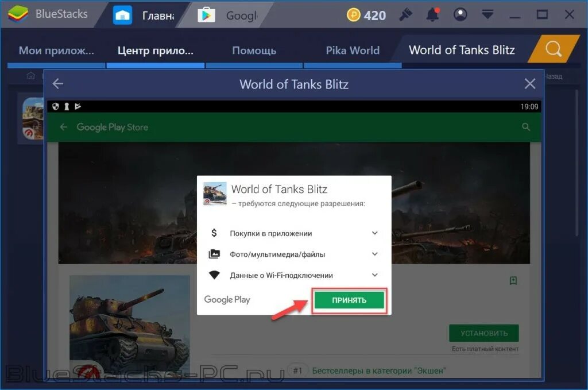Close the World of Tanks Blitz dialog
Image resolution: width=588 pixels, height=390 pixels.
(x=530, y=84)
